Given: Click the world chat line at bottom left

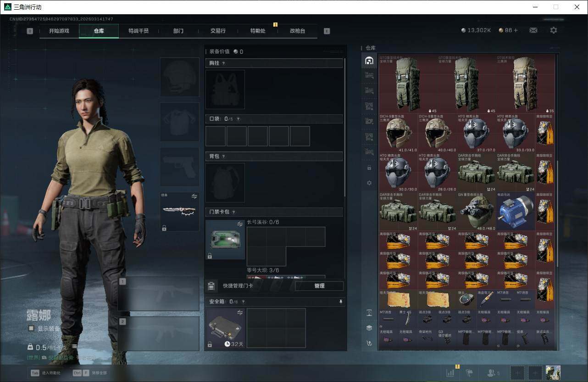Looking at the screenshot, I should pyautogui.click(x=62, y=357).
